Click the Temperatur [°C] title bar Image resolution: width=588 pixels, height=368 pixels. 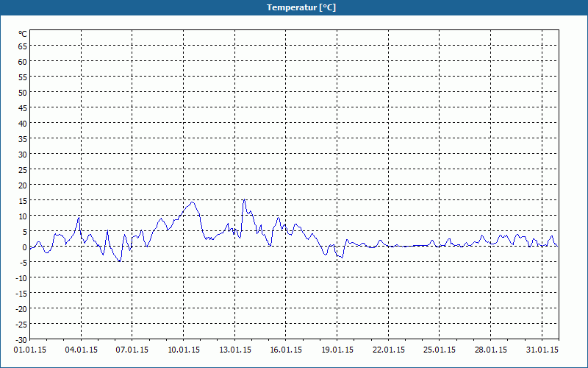click(294, 7)
